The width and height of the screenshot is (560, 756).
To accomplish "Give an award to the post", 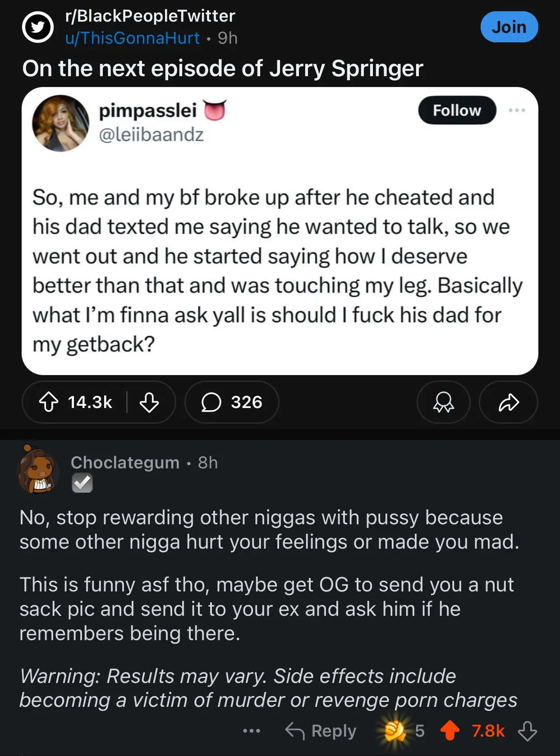I will tap(443, 402).
